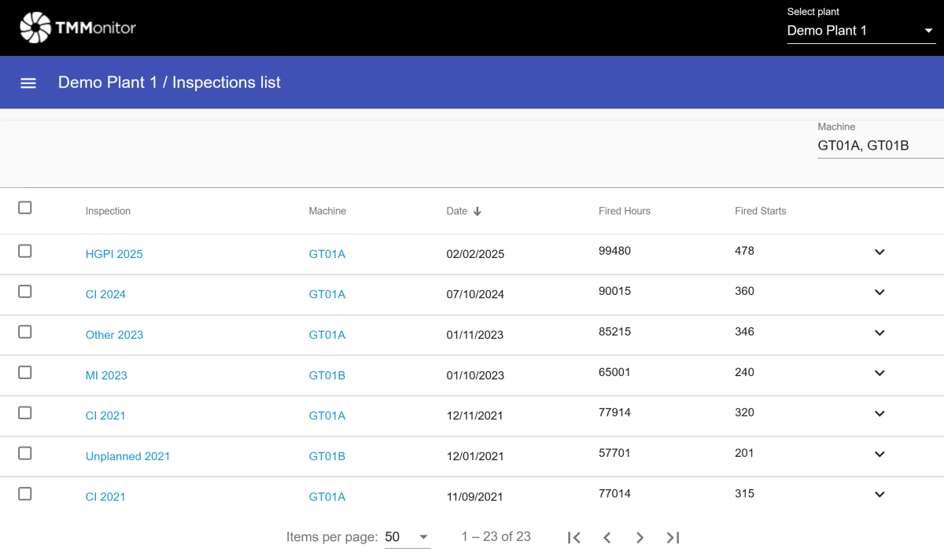The width and height of the screenshot is (944, 560).
Task: Open the Items per page dropdown
Action: (407, 537)
